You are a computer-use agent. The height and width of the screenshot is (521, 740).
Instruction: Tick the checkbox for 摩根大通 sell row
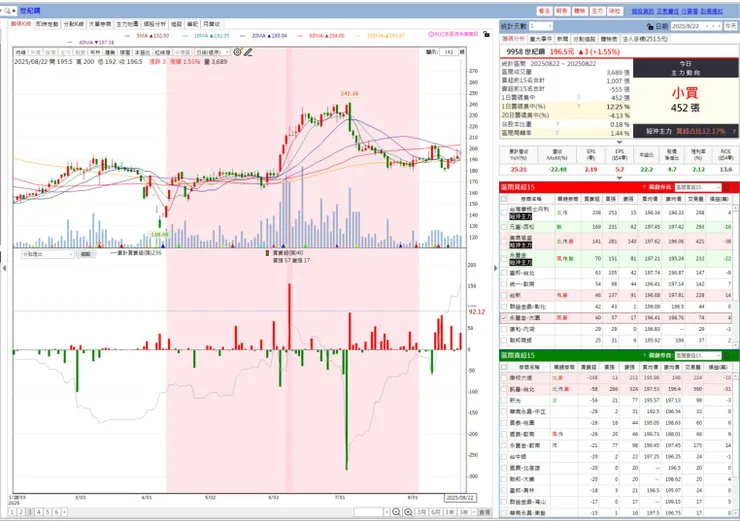click(504, 378)
